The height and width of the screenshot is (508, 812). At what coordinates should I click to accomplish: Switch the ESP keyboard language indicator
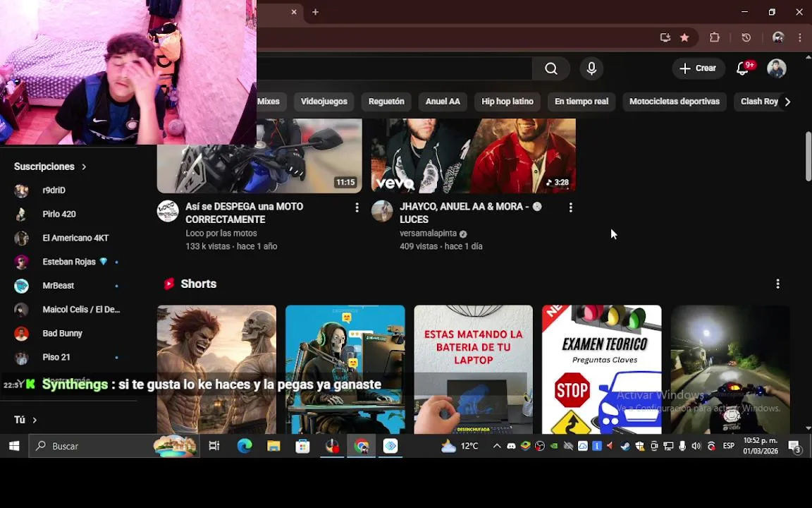tap(729, 446)
